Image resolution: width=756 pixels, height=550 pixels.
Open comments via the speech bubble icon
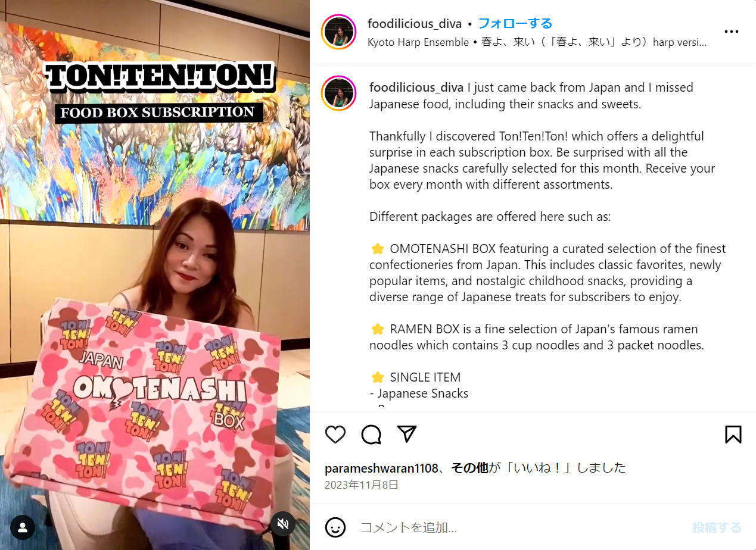[371, 435]
